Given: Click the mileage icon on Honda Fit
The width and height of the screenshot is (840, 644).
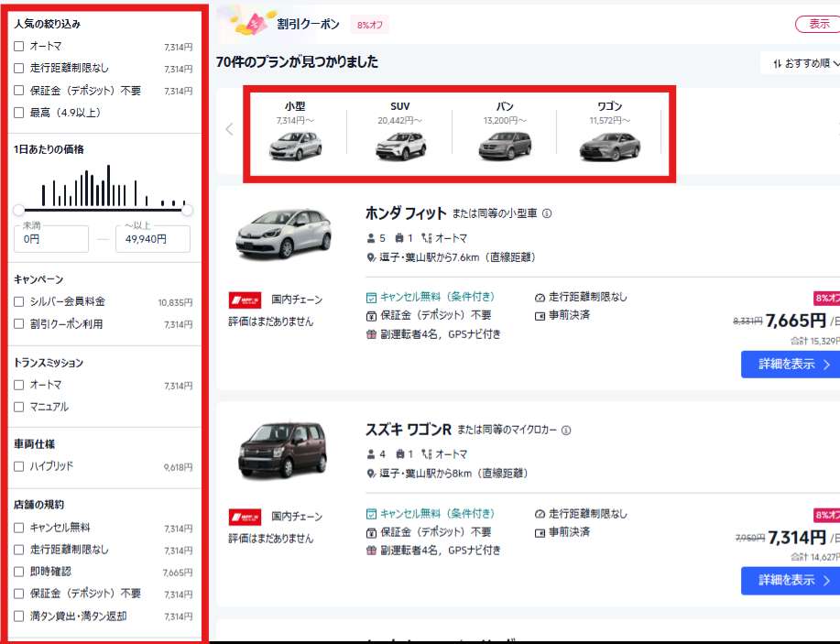Looking at the screenshot, I should [x=540, y=298].
